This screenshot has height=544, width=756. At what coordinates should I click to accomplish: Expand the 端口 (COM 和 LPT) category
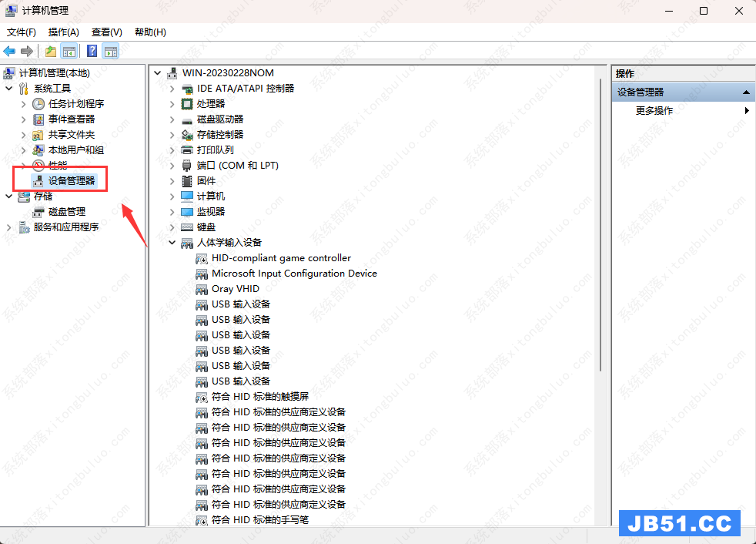coord(172,166)
